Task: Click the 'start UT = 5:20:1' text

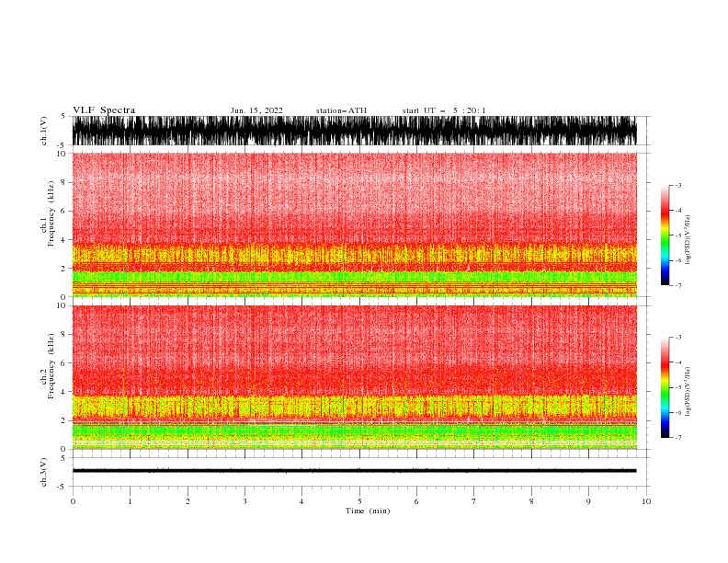Action: coord(444,110)
